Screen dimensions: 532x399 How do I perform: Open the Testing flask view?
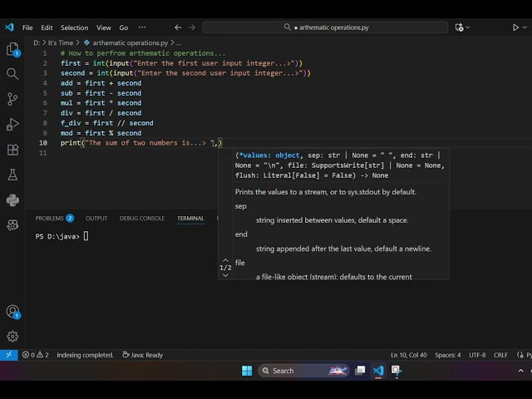(x=12, y=175)
